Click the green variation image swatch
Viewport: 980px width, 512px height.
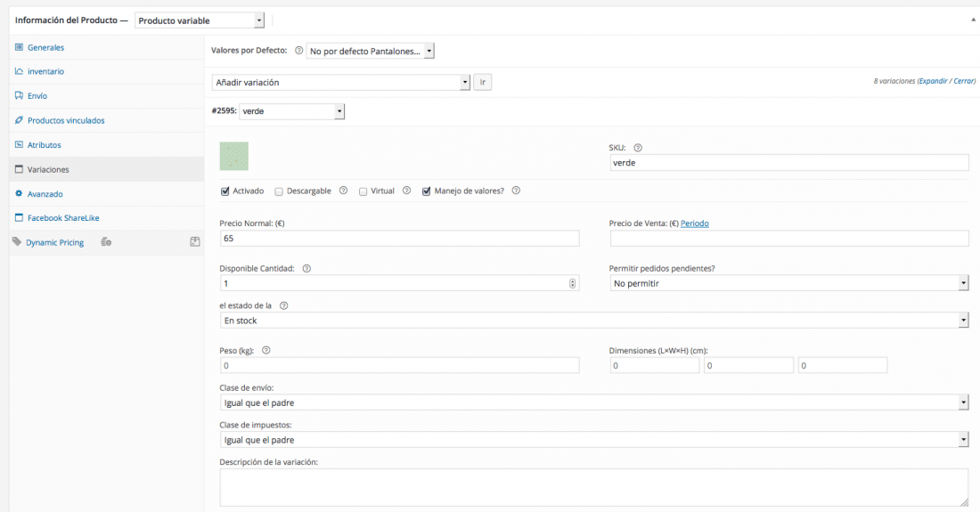tap(233, 156)
